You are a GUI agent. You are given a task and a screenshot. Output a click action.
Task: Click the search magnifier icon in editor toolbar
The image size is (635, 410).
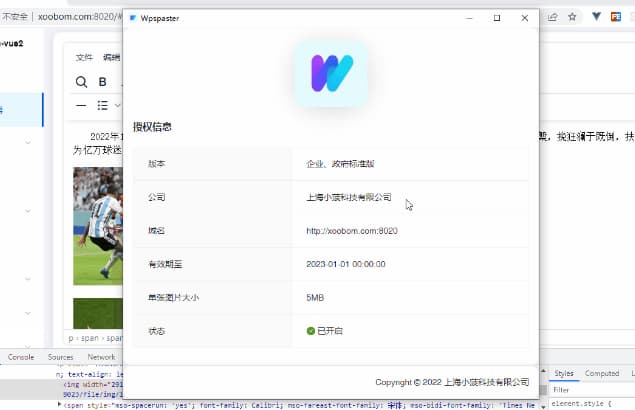tap(81, 82)
